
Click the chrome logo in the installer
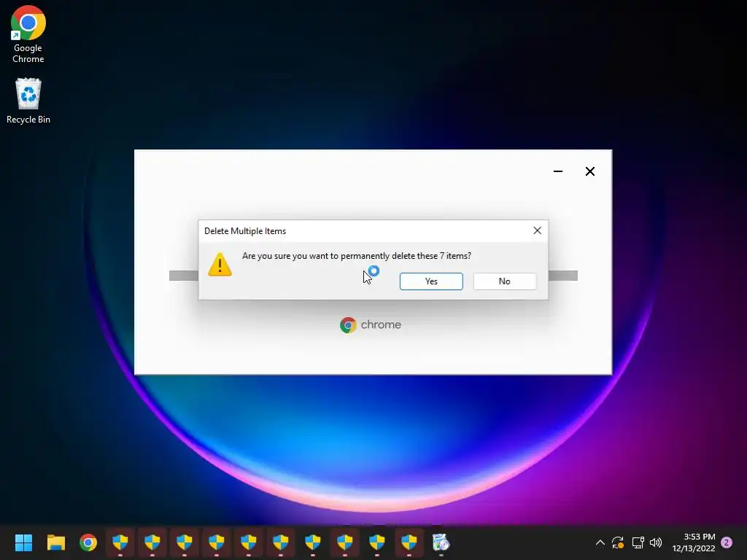click(x=371, y=324)
